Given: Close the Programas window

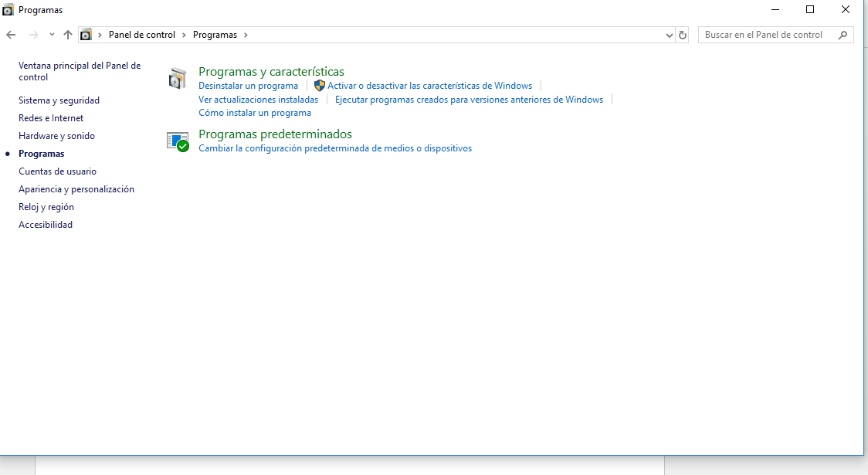Looking at the screenshot, I should 846,10.
